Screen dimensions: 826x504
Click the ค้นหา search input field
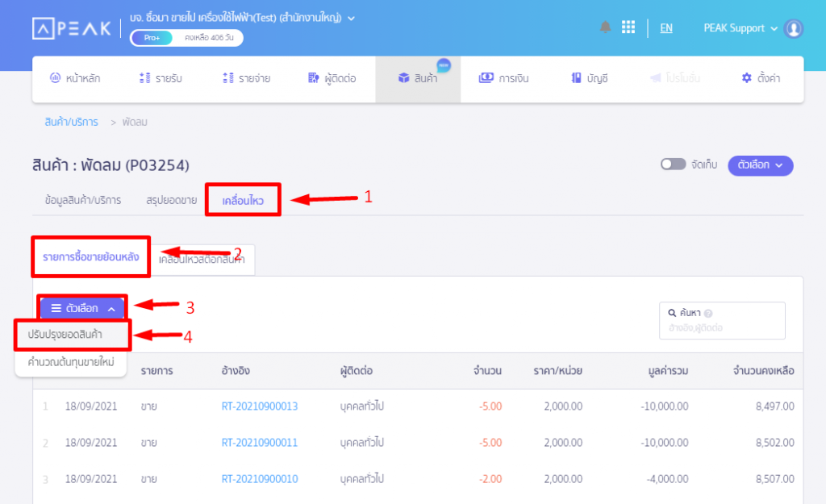722,320
